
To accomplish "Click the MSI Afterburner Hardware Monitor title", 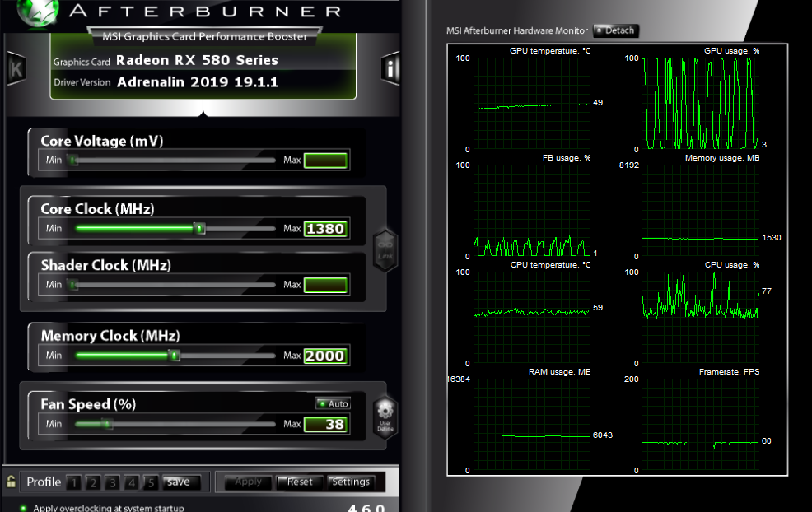I will click(x=517, y=31).
